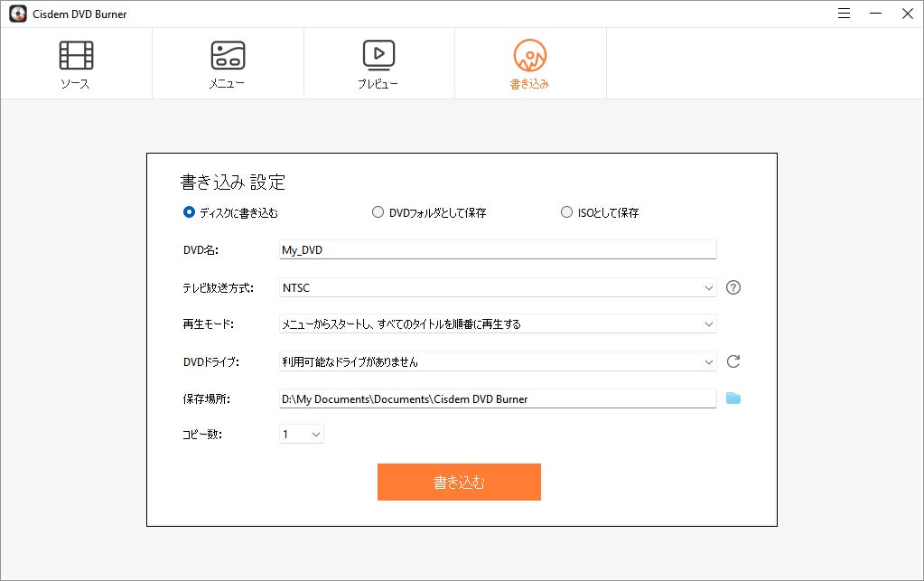Refresh the DVD drive list
Screen dimensions: 924x581
733,361
